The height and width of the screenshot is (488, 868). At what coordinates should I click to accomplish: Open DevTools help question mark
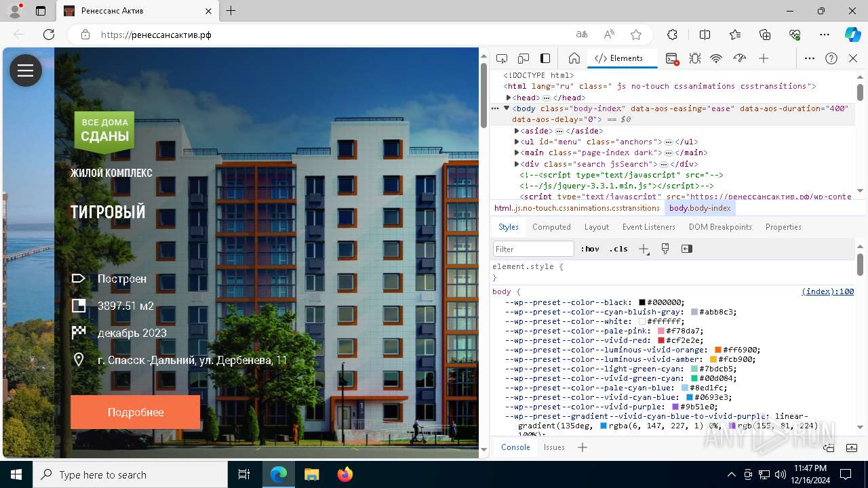click(831, 58)
